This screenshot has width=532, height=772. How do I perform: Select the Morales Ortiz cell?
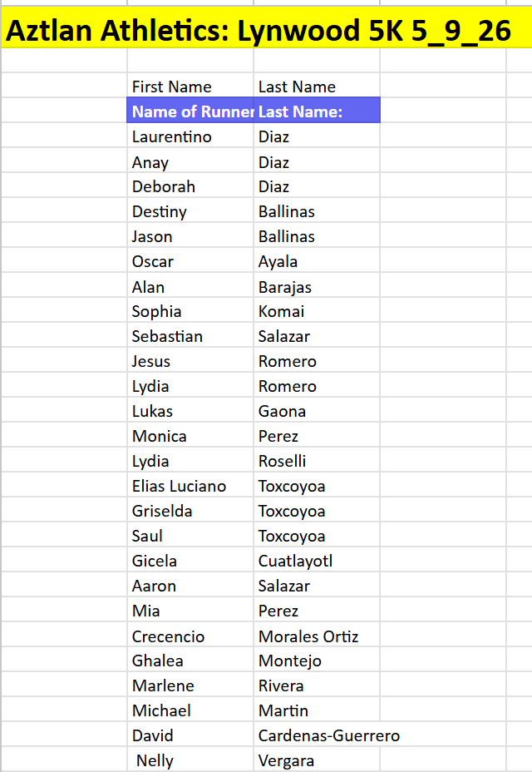[317, 635]
